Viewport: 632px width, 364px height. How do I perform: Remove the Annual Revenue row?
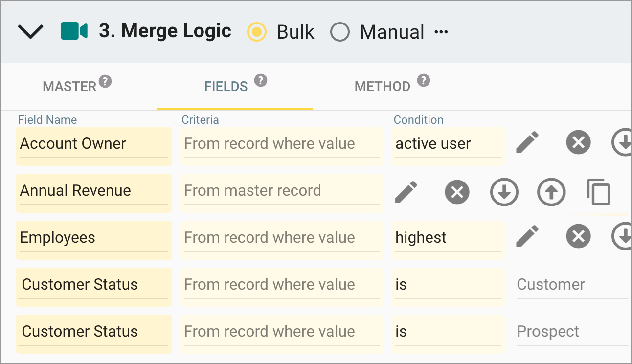click(457, 192)
